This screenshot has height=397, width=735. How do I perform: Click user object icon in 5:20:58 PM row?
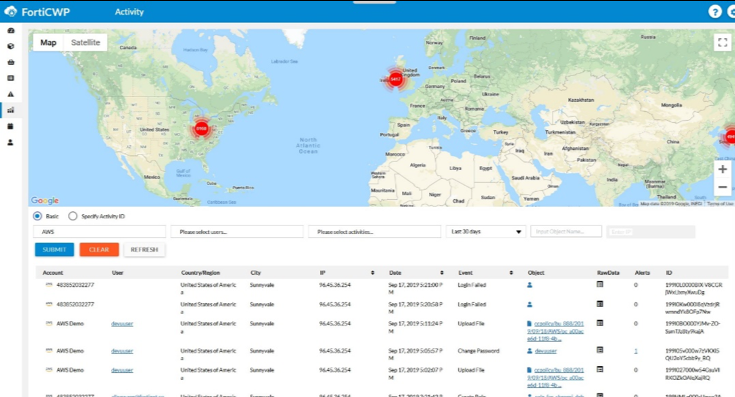[530, 305]
